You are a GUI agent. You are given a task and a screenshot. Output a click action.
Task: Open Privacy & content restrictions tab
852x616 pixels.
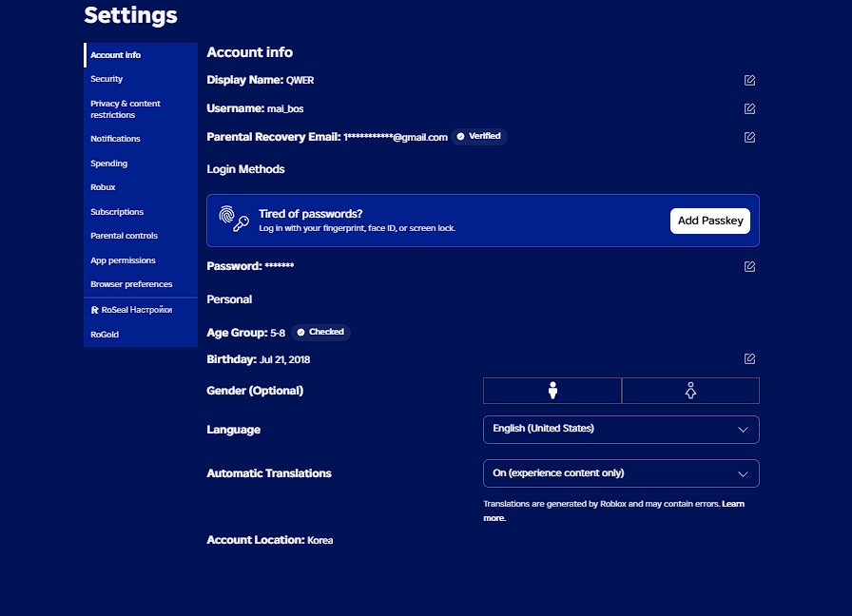pyautogui.click(x=141, y=109)
